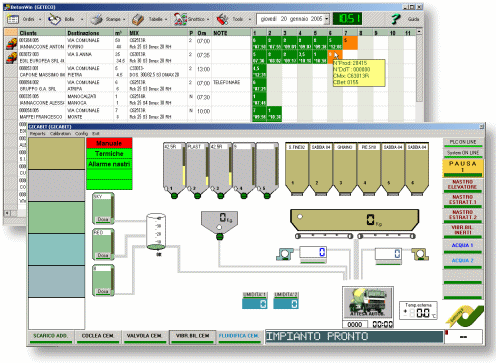496x363 pixels.
Task: Click the VIBR.BIL.CEM button
Action: [x=192, y=337]
